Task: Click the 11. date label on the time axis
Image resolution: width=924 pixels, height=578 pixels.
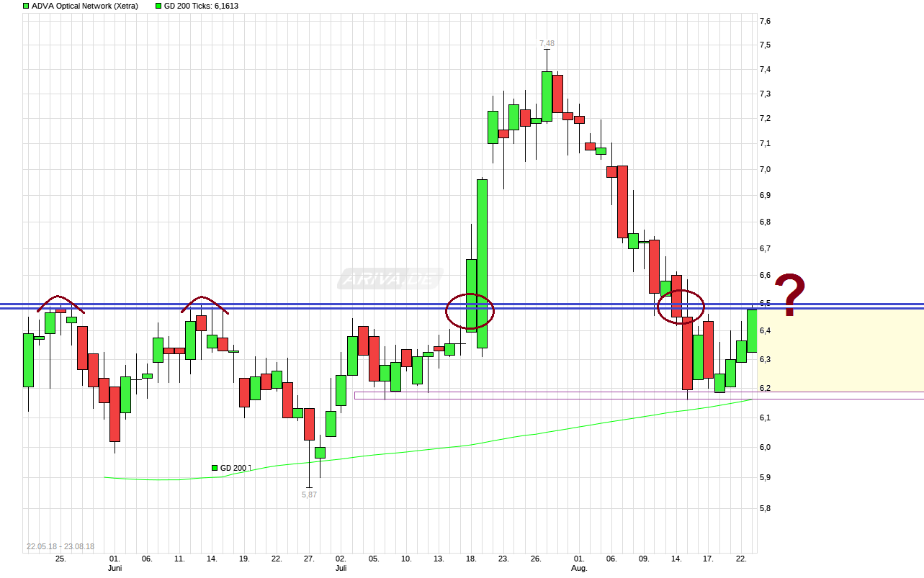Action: (179, 559)
